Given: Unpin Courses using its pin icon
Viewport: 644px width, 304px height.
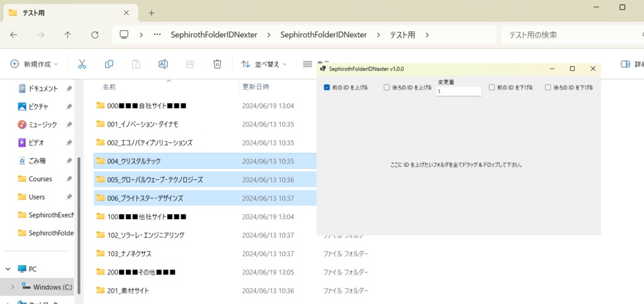Looking at the screenshot, I should 69,179.
